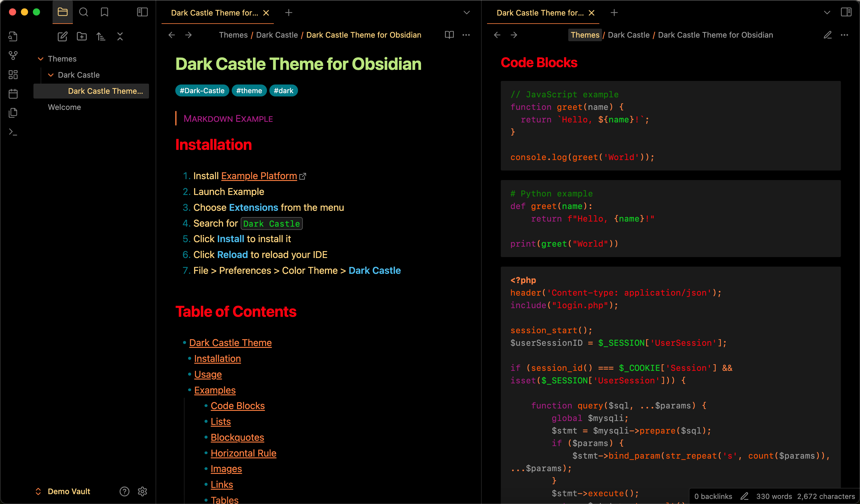Open bookmarks panel icon

pyautogui.click(x=105, y=13)
